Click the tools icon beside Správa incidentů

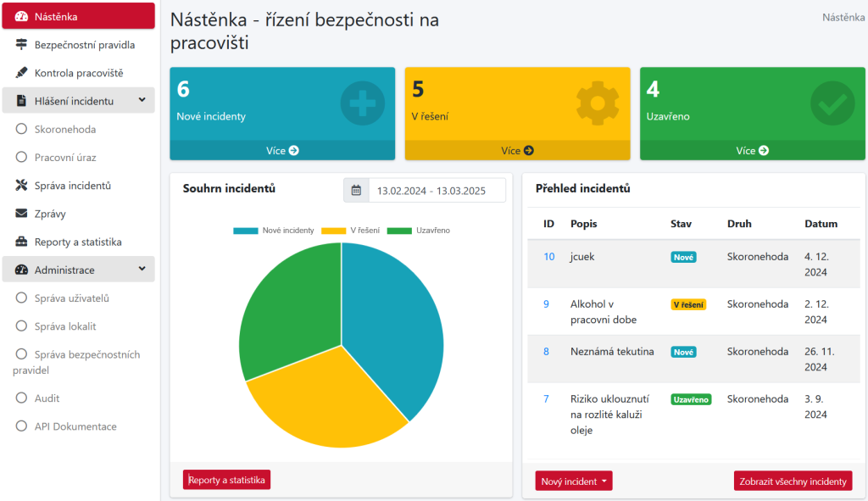point(21,186)
